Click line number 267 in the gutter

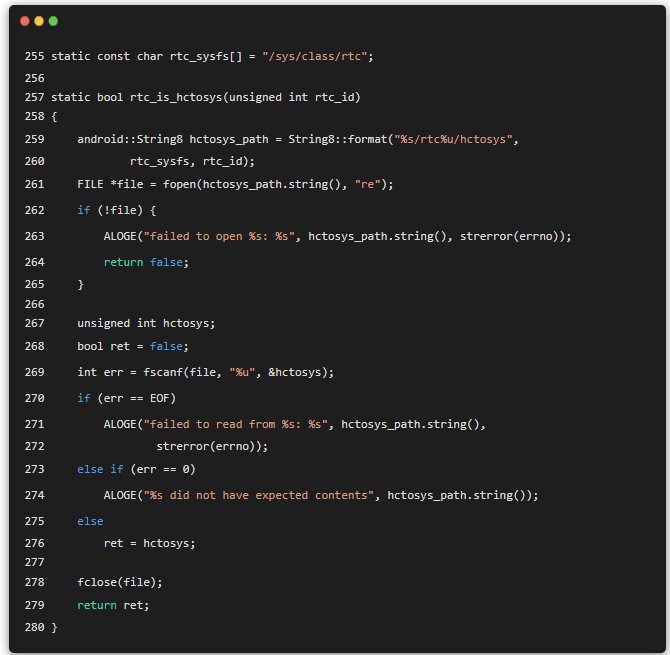35,323
